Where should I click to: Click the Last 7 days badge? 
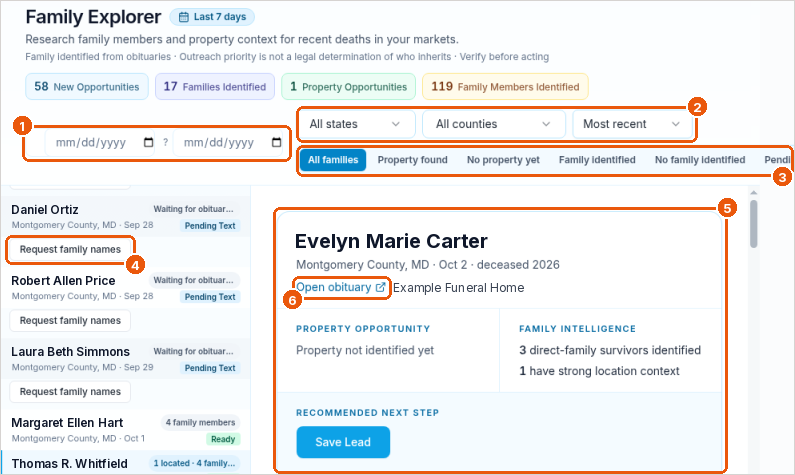[212, 17]
